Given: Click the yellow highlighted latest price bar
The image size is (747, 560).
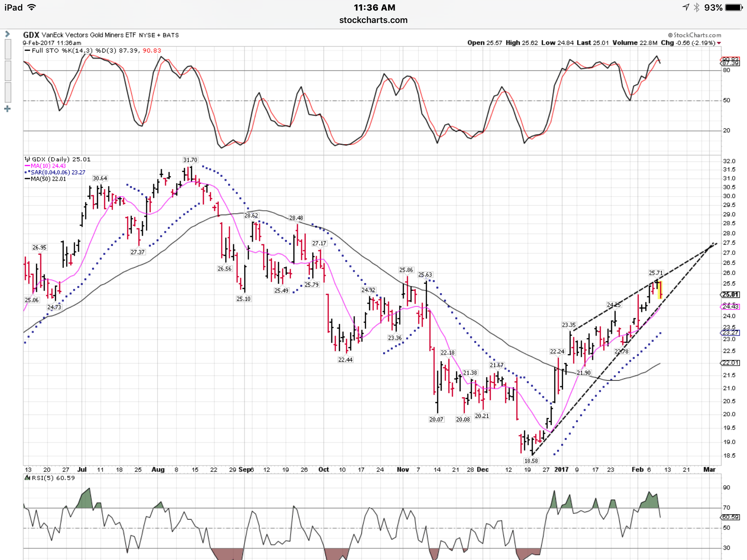Looking at the screenshot, I should (660, 290).
